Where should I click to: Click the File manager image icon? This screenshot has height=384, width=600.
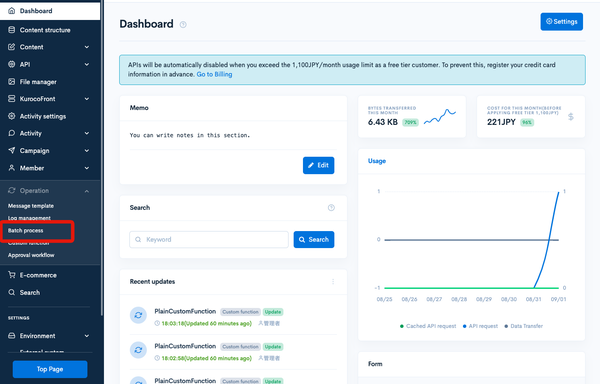[x=12, y=81]
